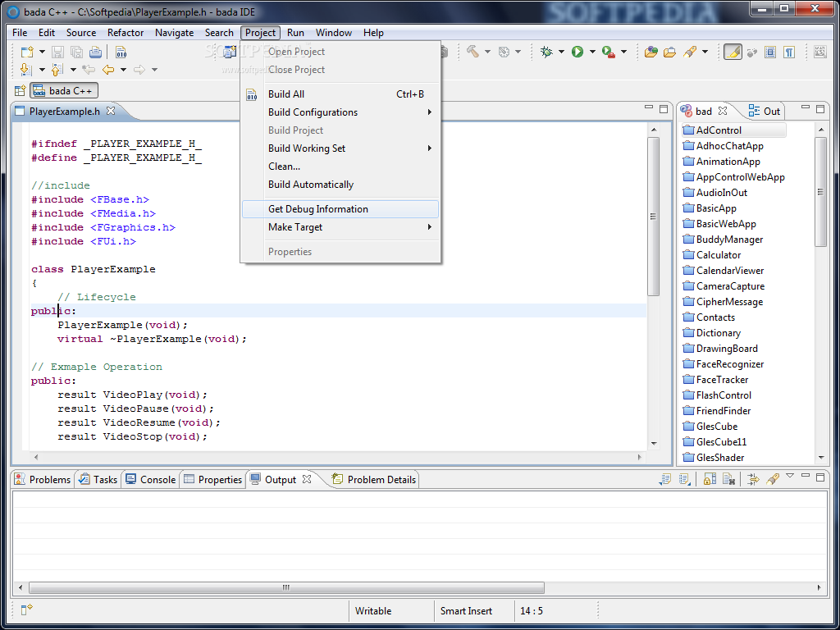Viewport: 840px width, 630px height.
Task: Click the Open Perspective icon
Action: point(20,90)
